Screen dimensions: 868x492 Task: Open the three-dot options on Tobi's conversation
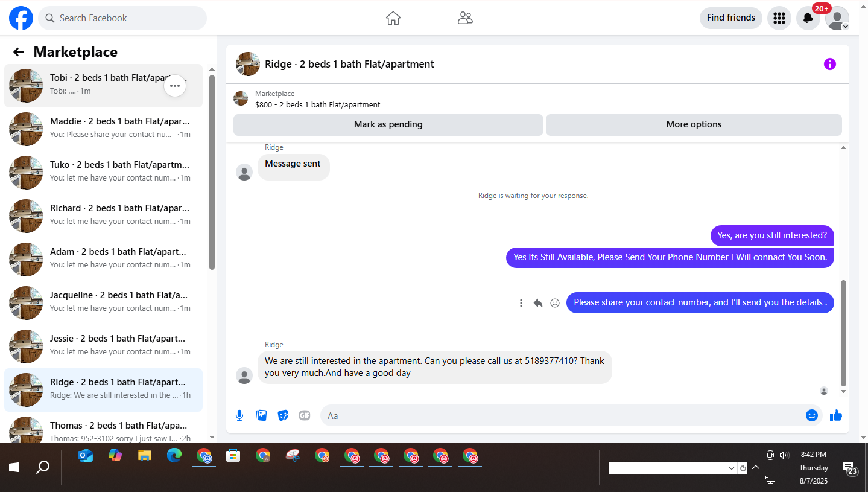click(175, 86)
